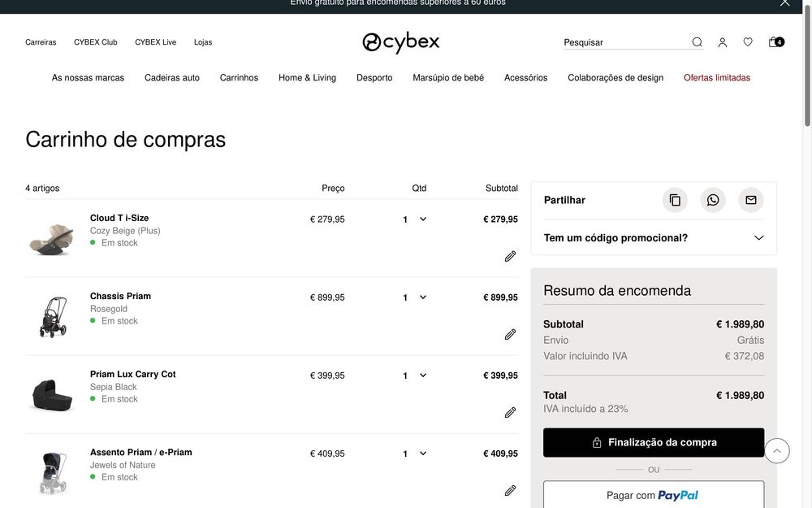812x508 pixels.
Task: Click the search magnifier icon
Action: pos(697,42)
